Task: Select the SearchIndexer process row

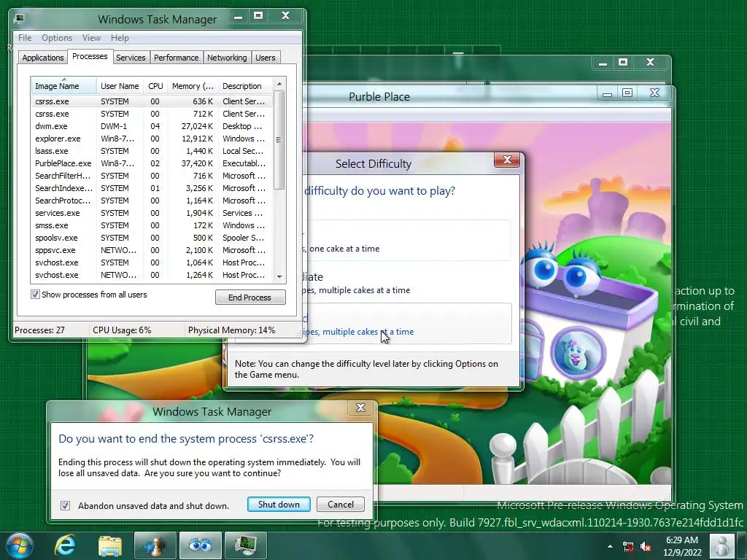Action: click(152, 188)
